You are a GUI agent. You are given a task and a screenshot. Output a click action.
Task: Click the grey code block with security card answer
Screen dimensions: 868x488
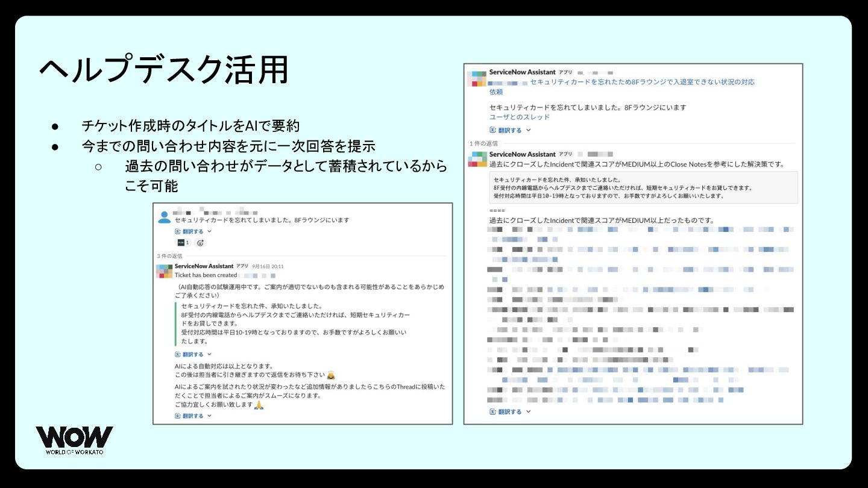[643, 187]
